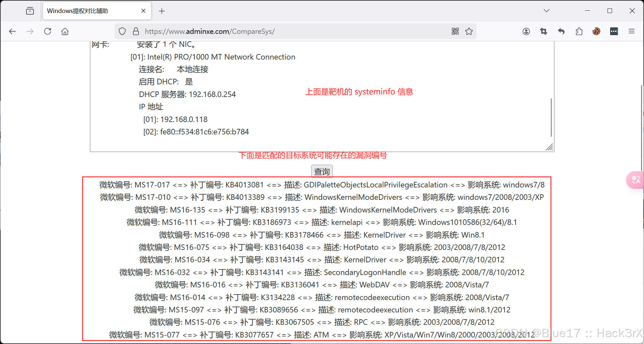Click the IP 192.168.0.118 line
The height and width of the screenshot is (344, 644).
click(175, 119)
